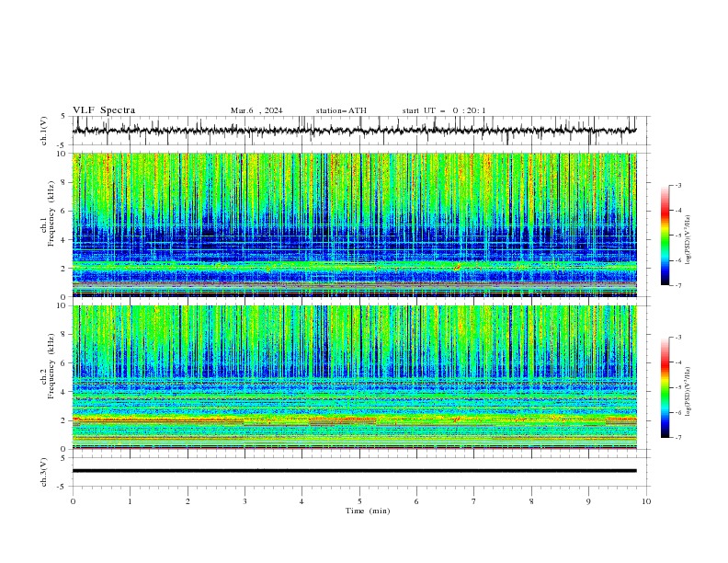
Task: Click the "4" kHz tick on ch.1 axis
Action: coord(64,240)
